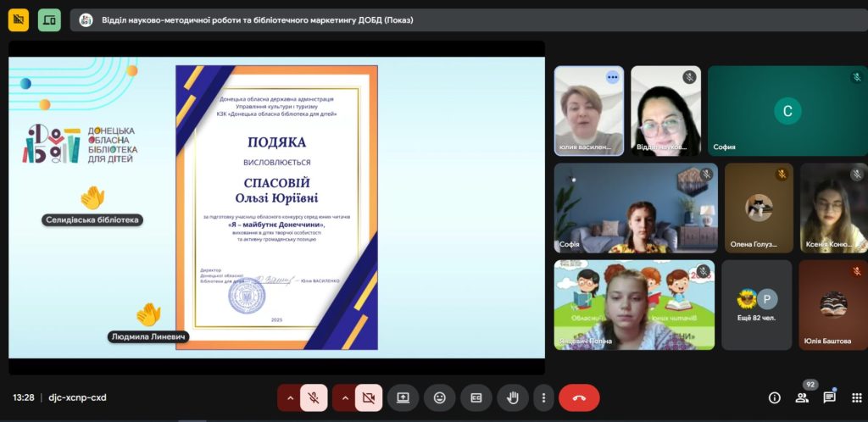Toggle closed captions
The width and height of the screenshot is (868, 422).
click(x=476, y=397)
